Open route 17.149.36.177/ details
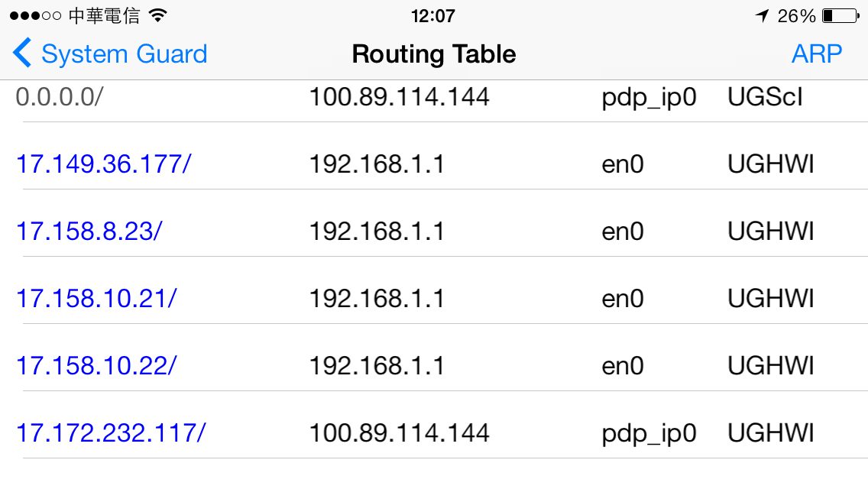The width and height of the screenshot is (868, 489). (x=103, y=164)
